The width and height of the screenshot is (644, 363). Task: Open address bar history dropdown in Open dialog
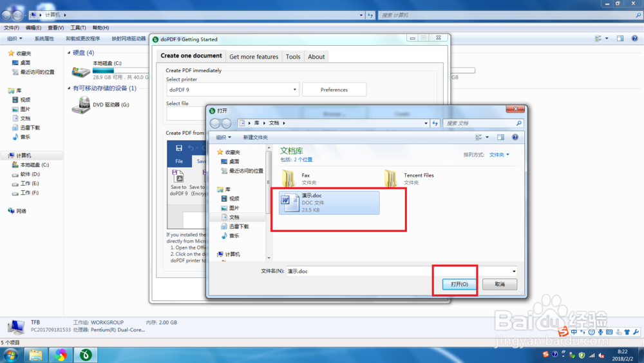pyautogui.click(x=426, y=123)
